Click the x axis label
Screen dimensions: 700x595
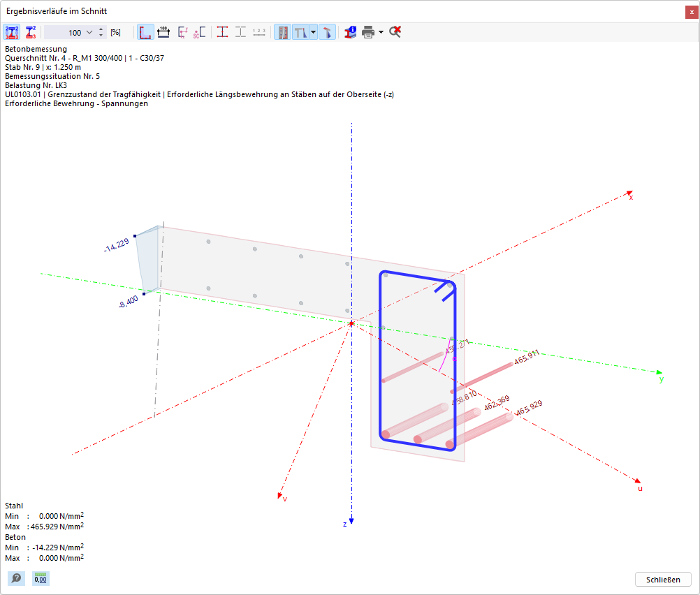coord(631,197)
